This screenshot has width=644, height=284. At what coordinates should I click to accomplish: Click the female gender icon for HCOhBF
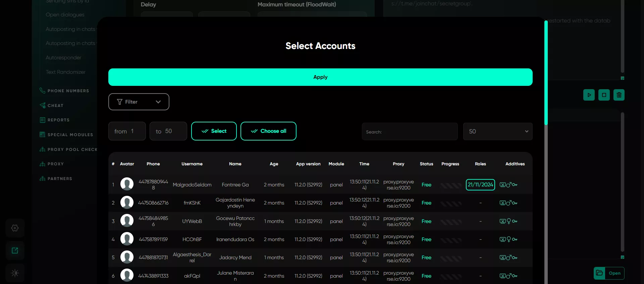[508, 239]
